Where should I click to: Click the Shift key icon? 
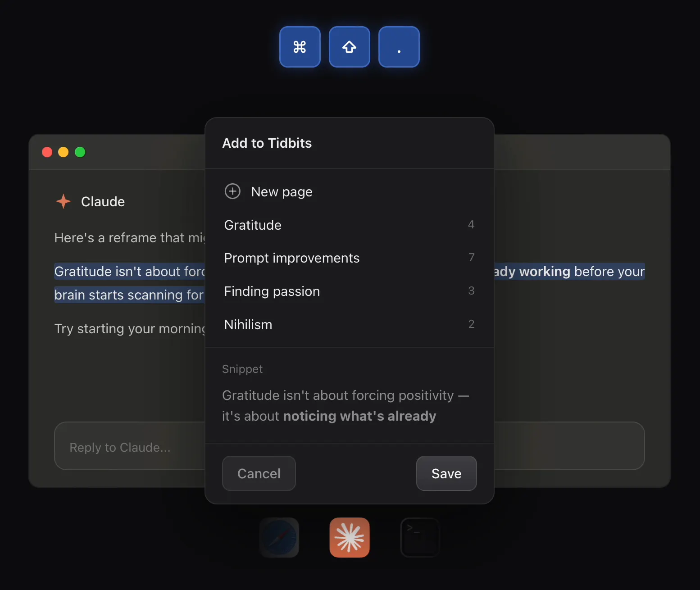click(x=349, y=47)
